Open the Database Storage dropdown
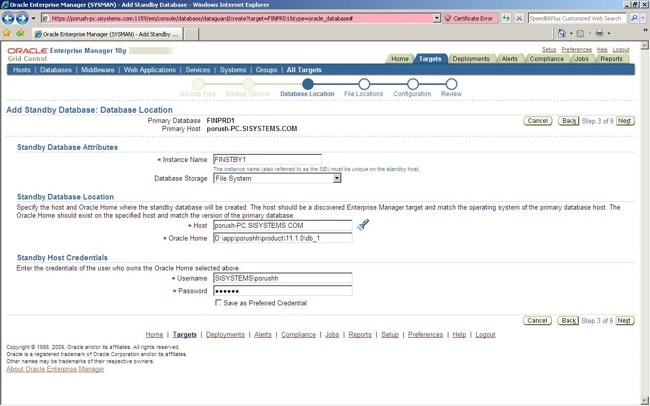650x406 pixels. pos(337,178)
